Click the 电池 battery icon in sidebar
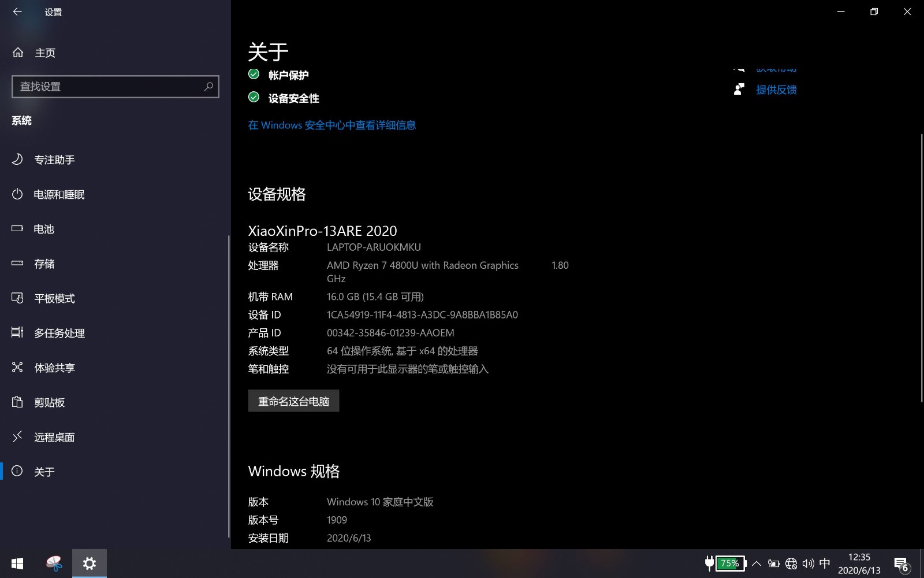This screenshot has height=578, width=924. click(17, 228)
